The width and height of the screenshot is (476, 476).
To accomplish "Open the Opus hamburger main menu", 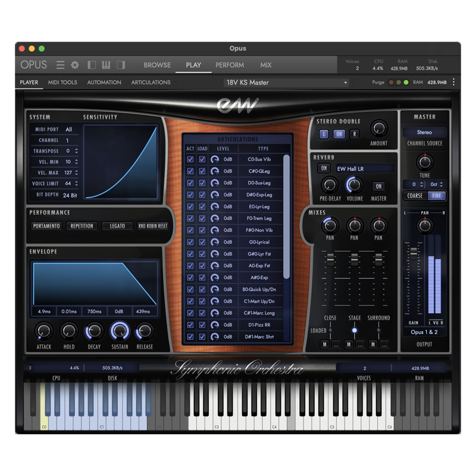I will (x=60, y=65).
